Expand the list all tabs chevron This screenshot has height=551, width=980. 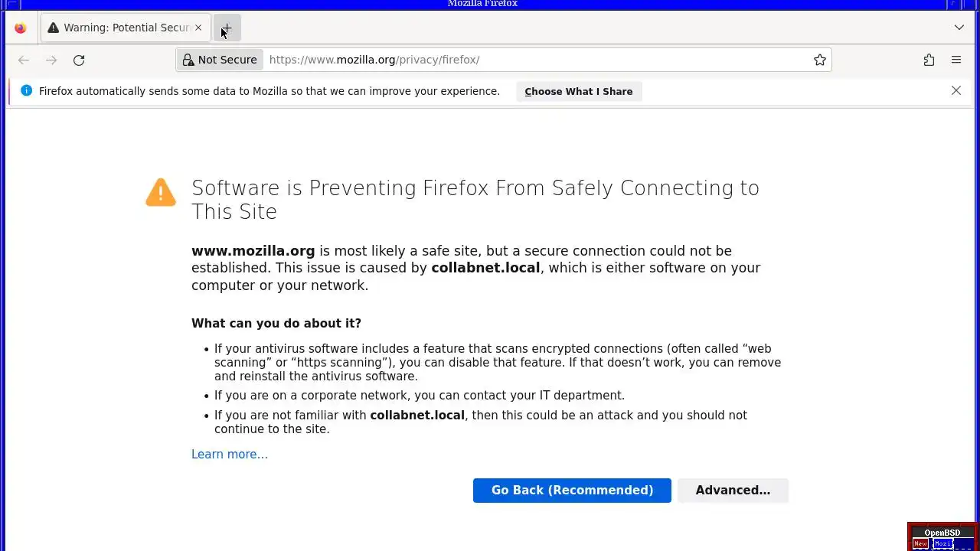tap(959, 28)
